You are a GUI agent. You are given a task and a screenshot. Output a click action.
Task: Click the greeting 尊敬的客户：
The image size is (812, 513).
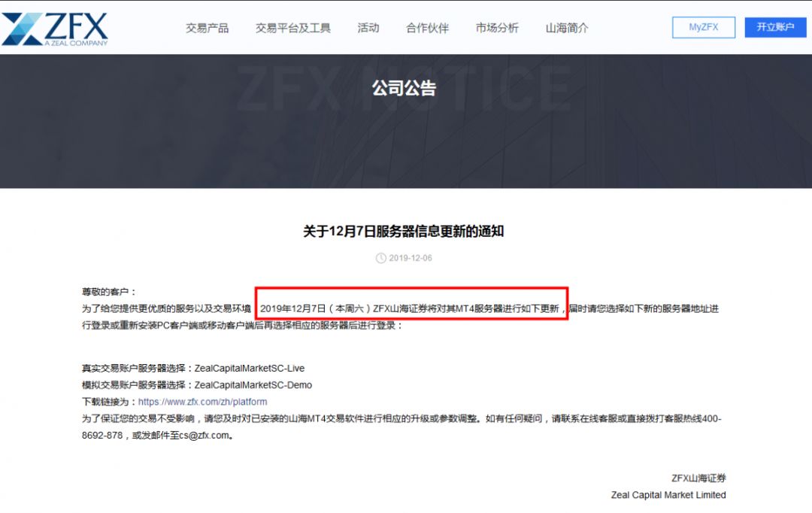tap(109, 292)
